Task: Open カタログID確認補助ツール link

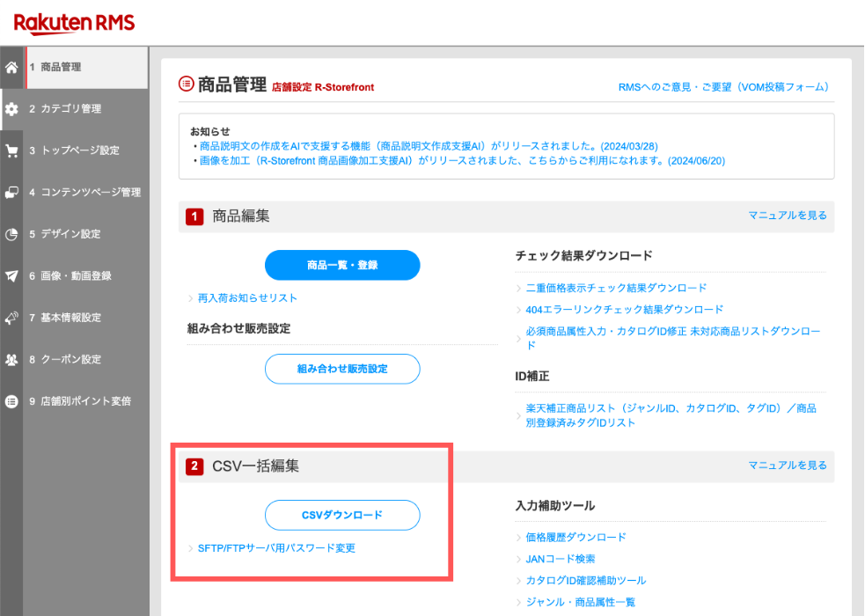Action: pos(585,580)
